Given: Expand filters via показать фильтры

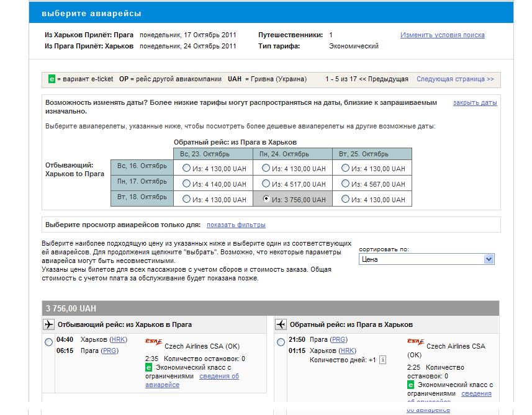Looking at the screenshot, I should (x=236, y=225).
